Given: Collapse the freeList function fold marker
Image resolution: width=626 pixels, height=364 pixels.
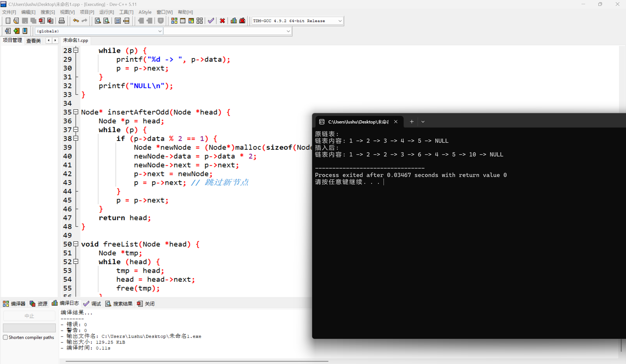Looking at the screenshot, I should (x=76, y=244).
